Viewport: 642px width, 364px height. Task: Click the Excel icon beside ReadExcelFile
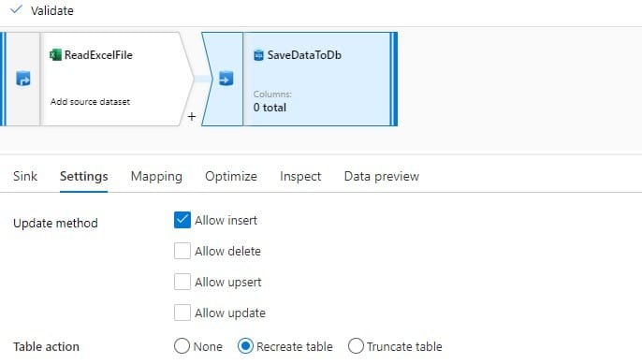(x=55, y=55)
